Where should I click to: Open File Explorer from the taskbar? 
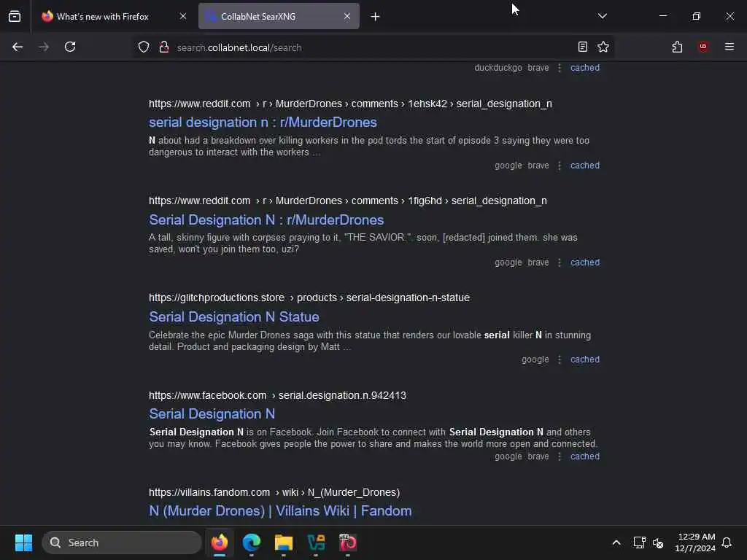pyautogui.click(x=284, y=542)
